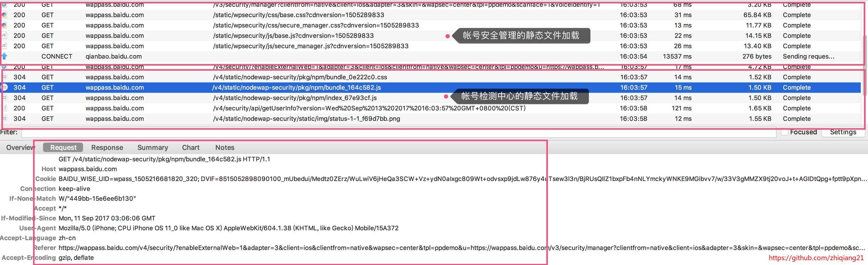Click the document icon for getUserInfo request
Screen dimensions: 868x265
pyautogui.click(x=4, y=108)
